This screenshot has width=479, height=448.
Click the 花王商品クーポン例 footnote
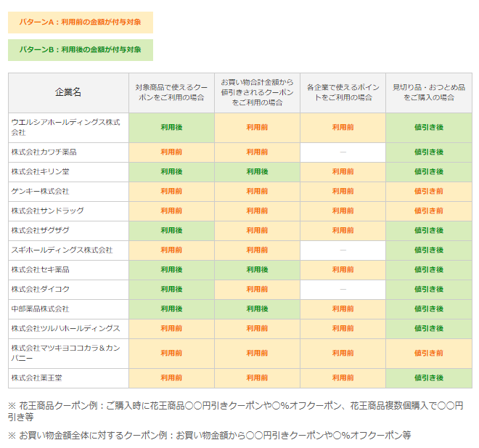[x=236, y=411]
